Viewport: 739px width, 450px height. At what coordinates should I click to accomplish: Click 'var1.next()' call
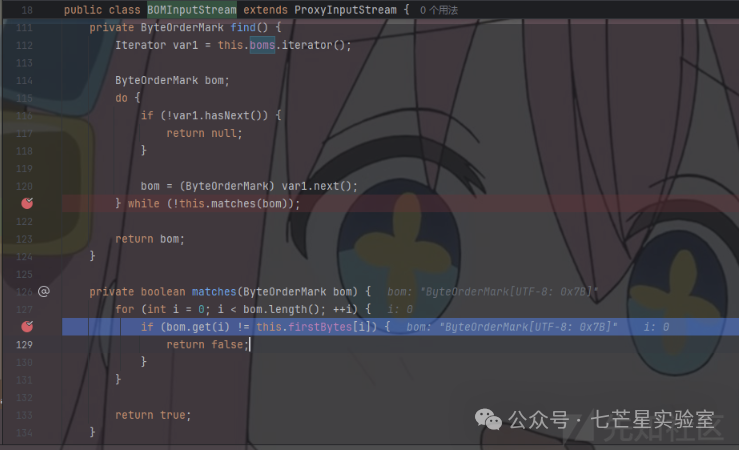316,186
